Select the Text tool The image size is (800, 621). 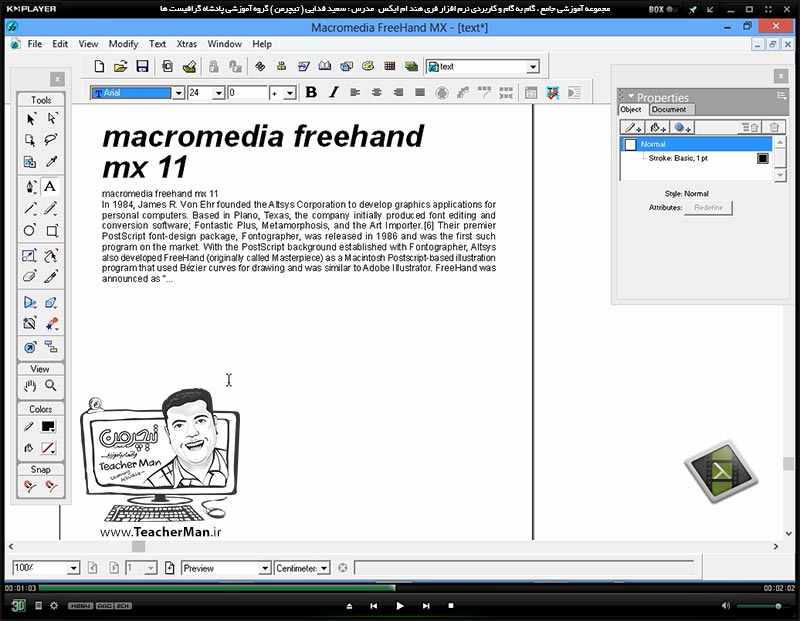tap(50, 186)
